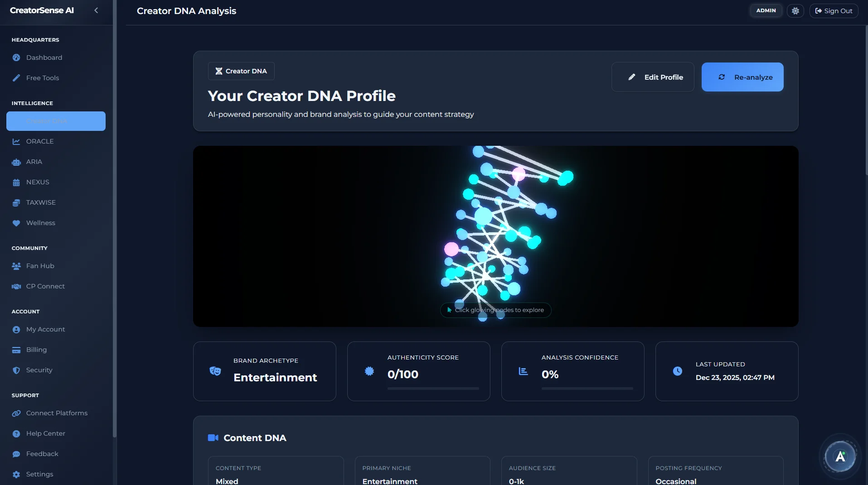
Task: Sign Out of CreatorSense AI
Action: (834, 10)
